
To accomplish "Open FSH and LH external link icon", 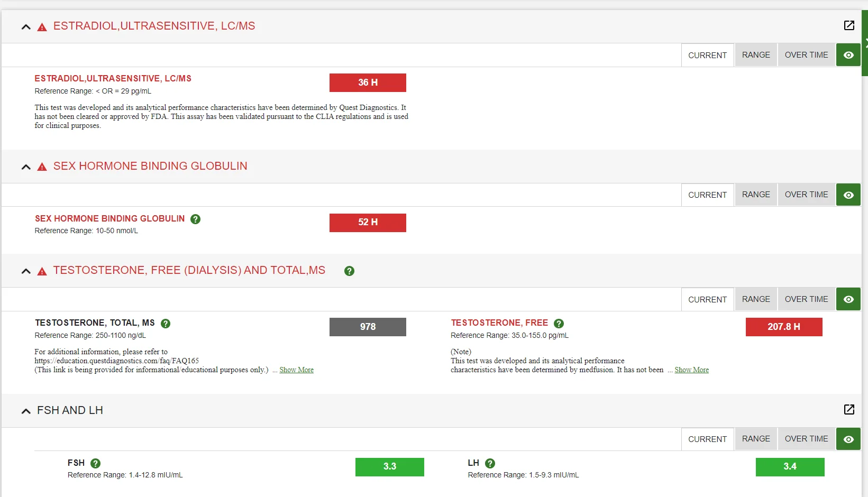I will tap(849, 409).
